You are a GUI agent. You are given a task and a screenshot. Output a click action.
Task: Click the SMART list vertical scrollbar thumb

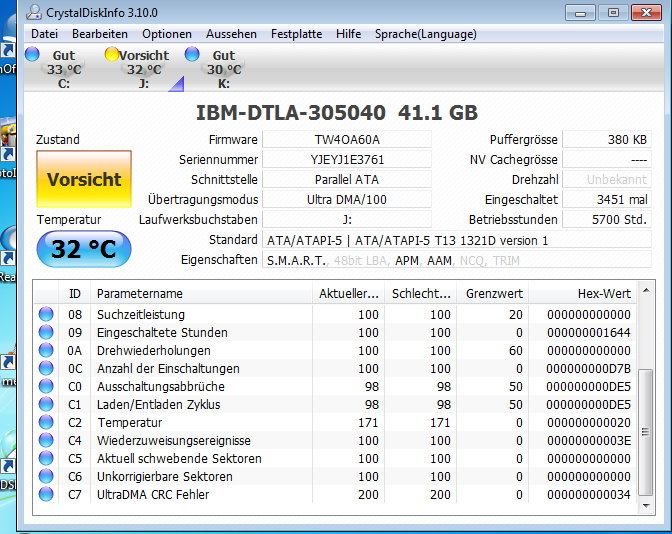click(x=646, y=432)
